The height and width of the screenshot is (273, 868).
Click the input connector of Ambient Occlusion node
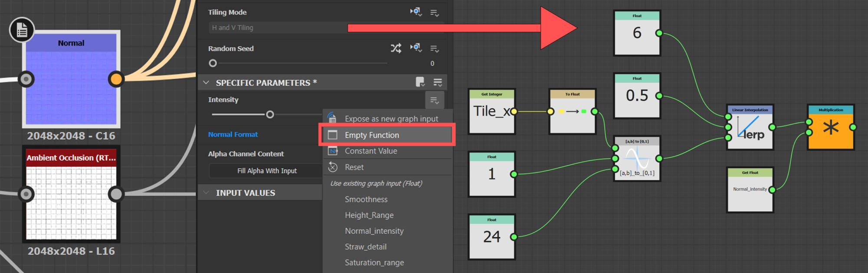pos(26,194)
